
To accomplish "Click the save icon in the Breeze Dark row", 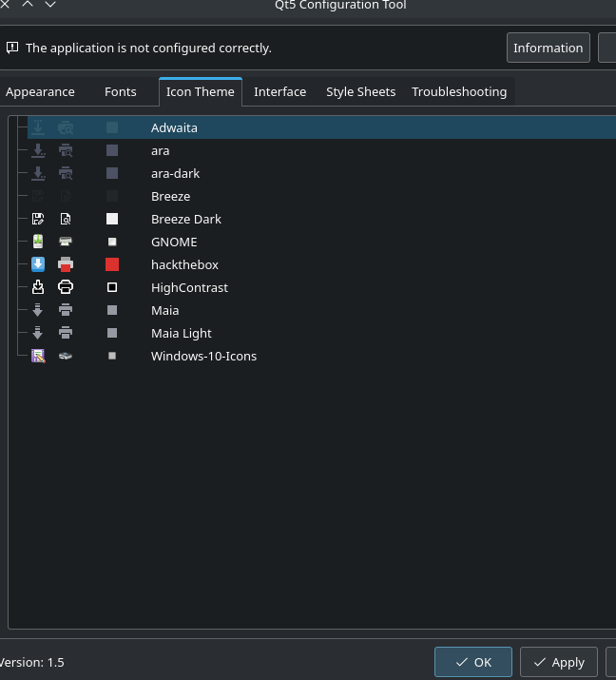I will coord(38,219).
